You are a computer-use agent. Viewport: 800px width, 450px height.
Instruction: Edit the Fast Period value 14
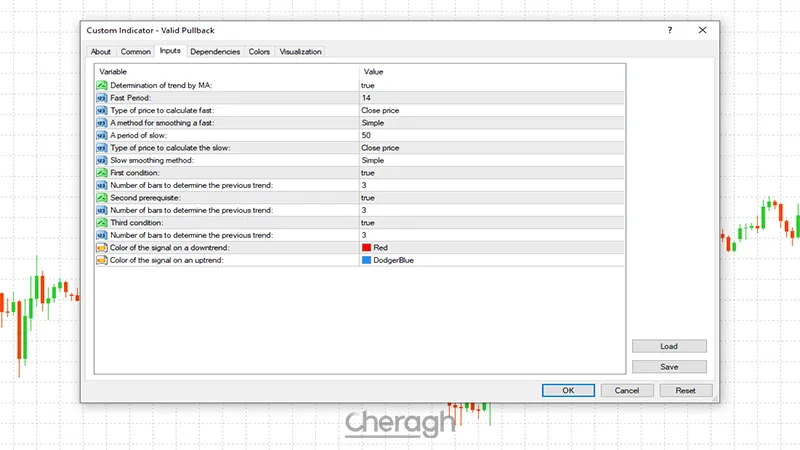pos(367,98)
